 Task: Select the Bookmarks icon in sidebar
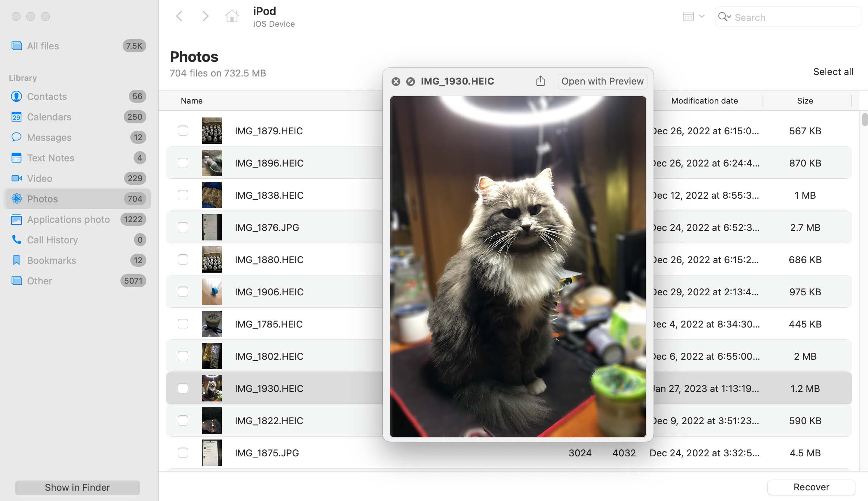[16, 260]
